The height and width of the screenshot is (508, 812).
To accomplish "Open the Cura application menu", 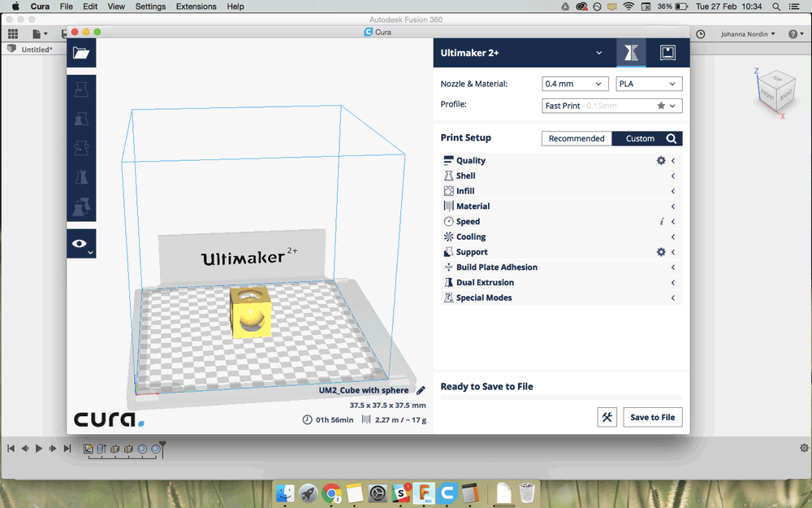I will [40, 7].
